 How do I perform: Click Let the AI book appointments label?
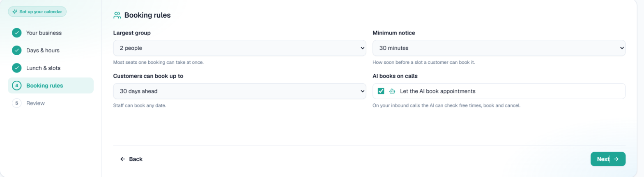point(437,91)
